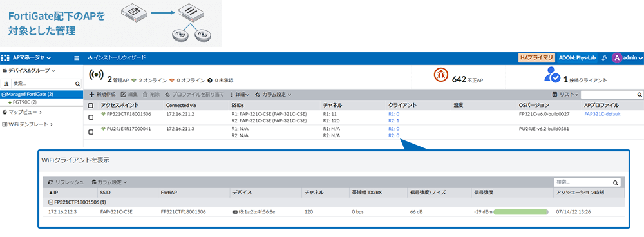644x237 pixels.
Task: Click the sidebar search magnifier icon
Action: click(78, 84)
